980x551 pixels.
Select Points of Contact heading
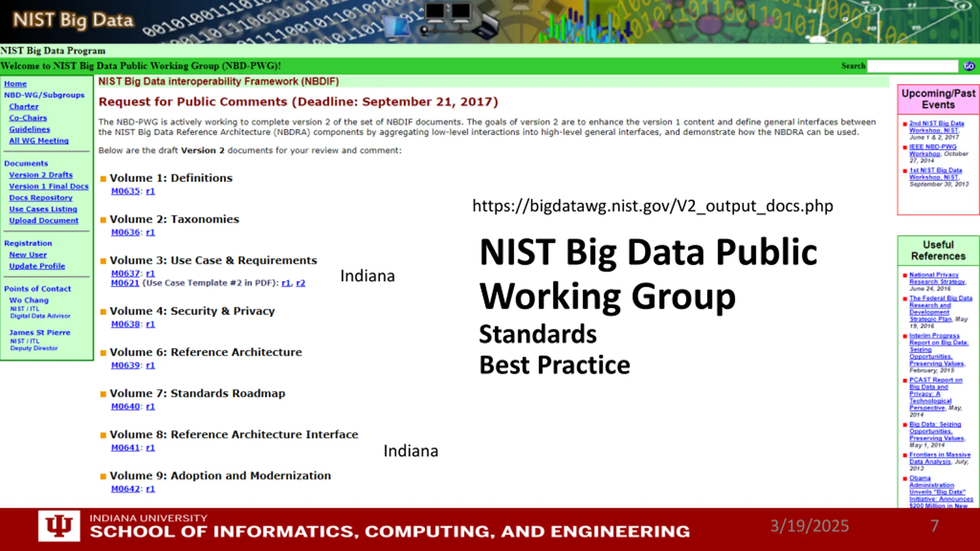pyautogui.click(x=38, y=289)
